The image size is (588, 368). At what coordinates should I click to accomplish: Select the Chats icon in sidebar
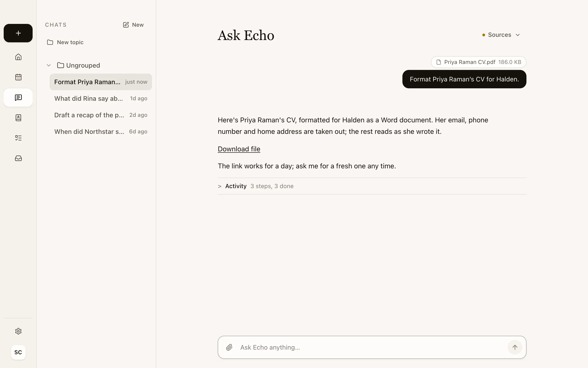pyautogui.click(x=18, y=98)
